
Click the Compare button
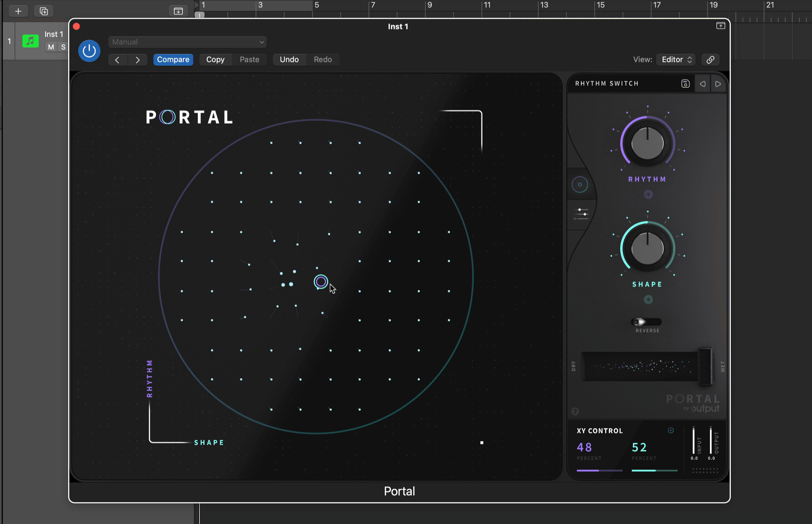pyautogui.click(x=173, y=60)
